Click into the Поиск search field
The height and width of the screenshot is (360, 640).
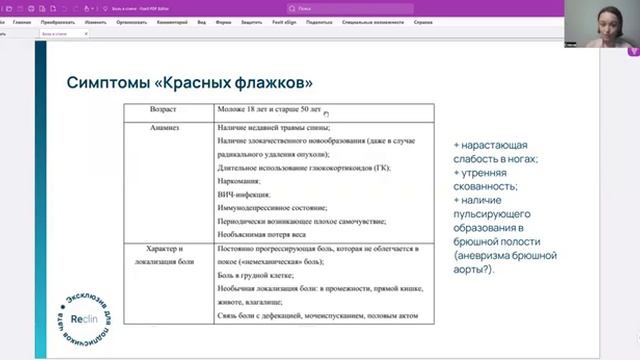pos(350,8)
